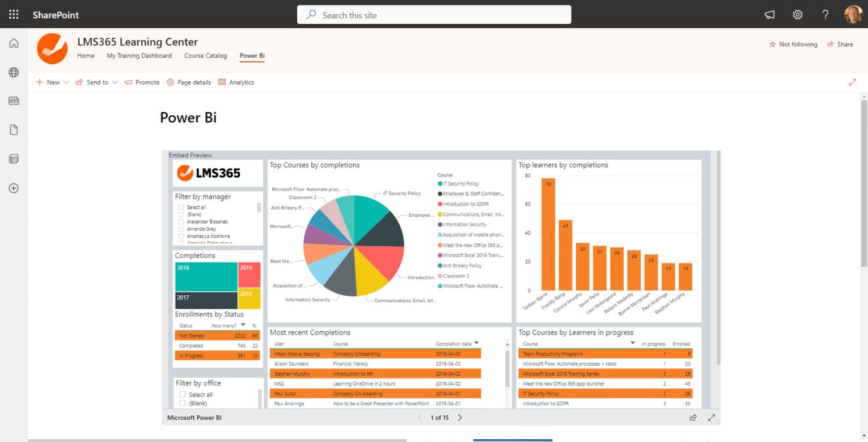Check the Alexander Bissenek manager filter
This screenshot has height=442, width=868.
click(181, 222)
